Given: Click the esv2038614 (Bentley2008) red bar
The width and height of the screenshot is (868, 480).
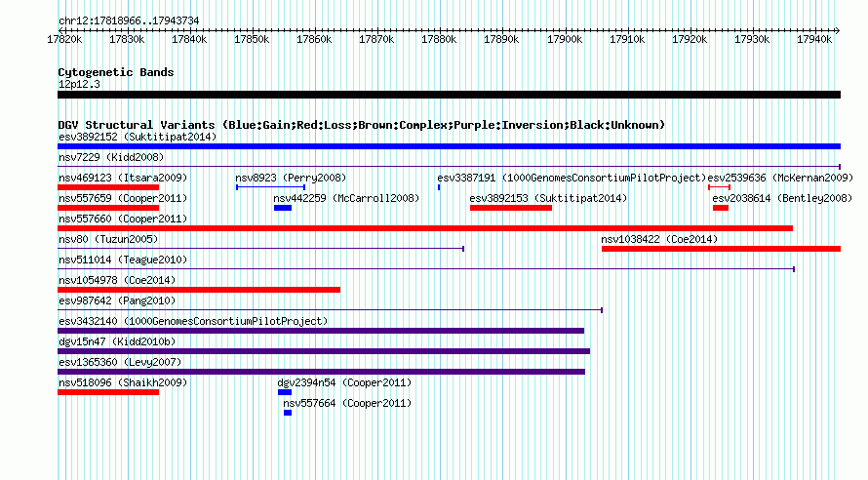Looking at the screenshot, I should (721, 208).
